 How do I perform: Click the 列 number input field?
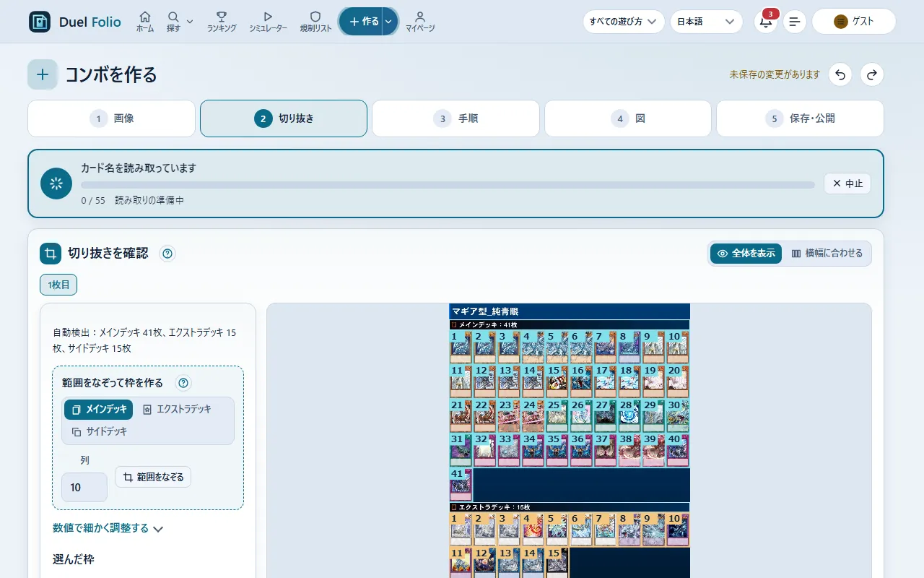tap(84, 488)
